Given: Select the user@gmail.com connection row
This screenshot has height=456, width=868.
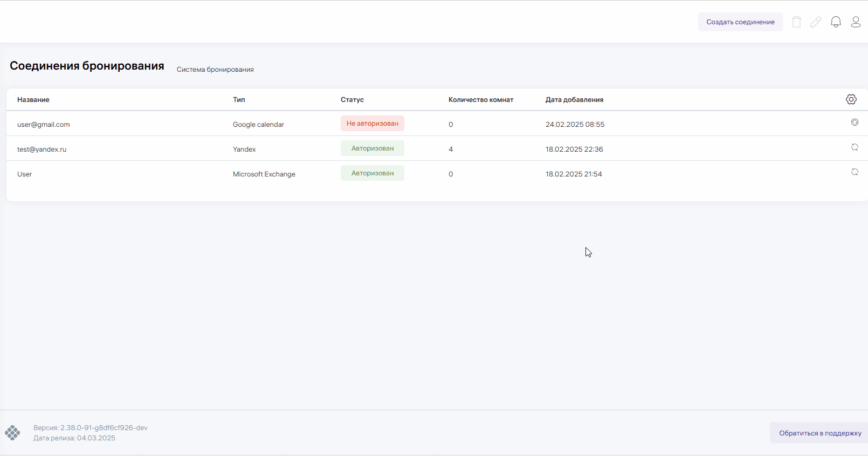Looking at the screenshot, I should click(44, 125).
